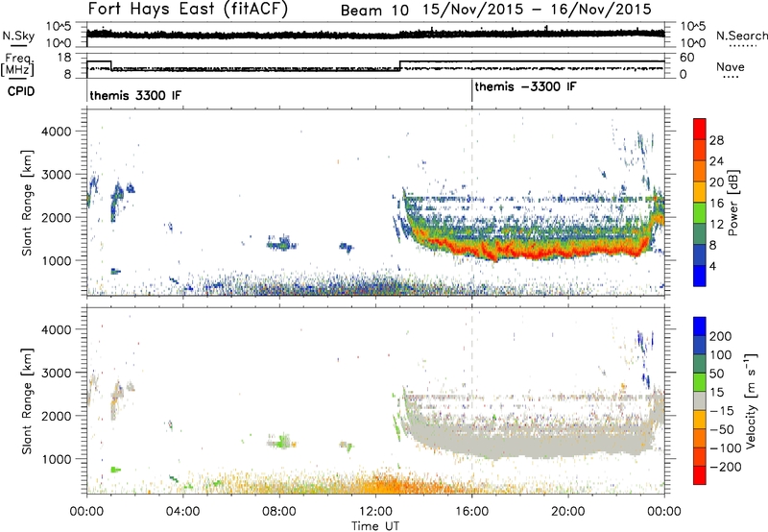Click the 'Velocity [m s⁻¹]' color bar label
Viewport: 768px width, 532px height.
click(750, 399)
